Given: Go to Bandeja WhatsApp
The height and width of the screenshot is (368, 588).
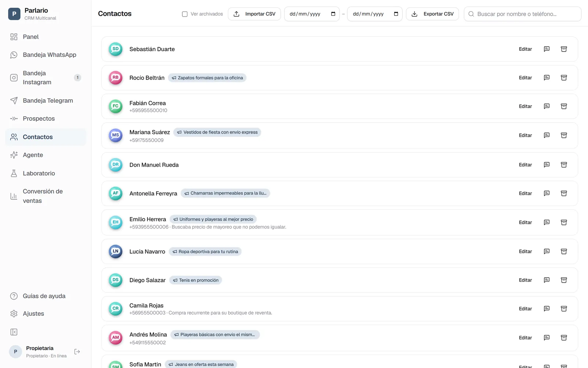Looking at the screenshot, I should (x=46, y=55).
